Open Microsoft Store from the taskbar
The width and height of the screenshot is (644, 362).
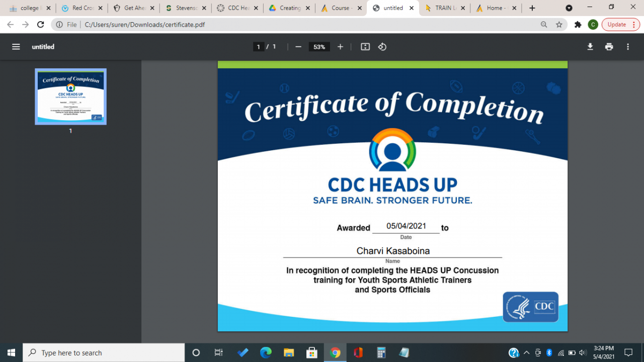[312, 352]
